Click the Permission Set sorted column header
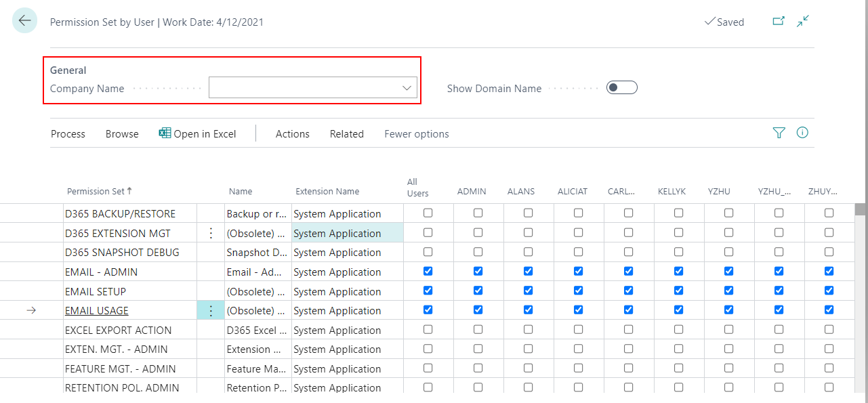The width and height of the screenshot is (868, 403). (100, 191)
